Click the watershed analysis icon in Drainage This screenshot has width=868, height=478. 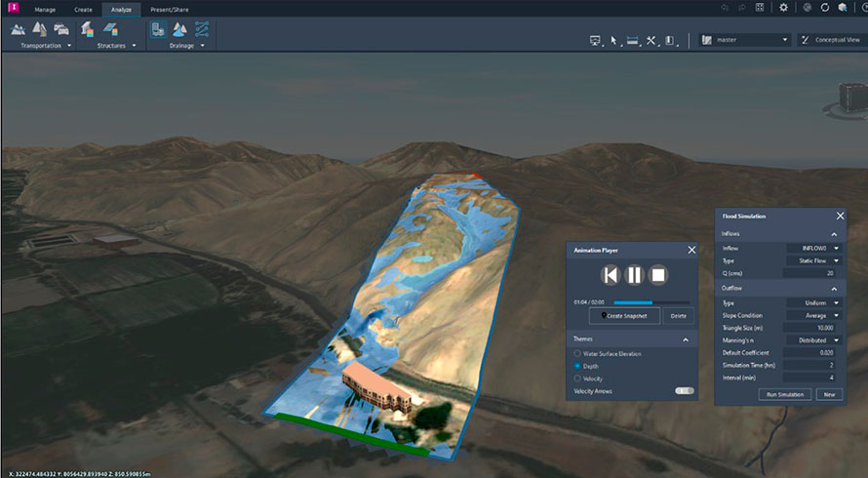point(179,29)
